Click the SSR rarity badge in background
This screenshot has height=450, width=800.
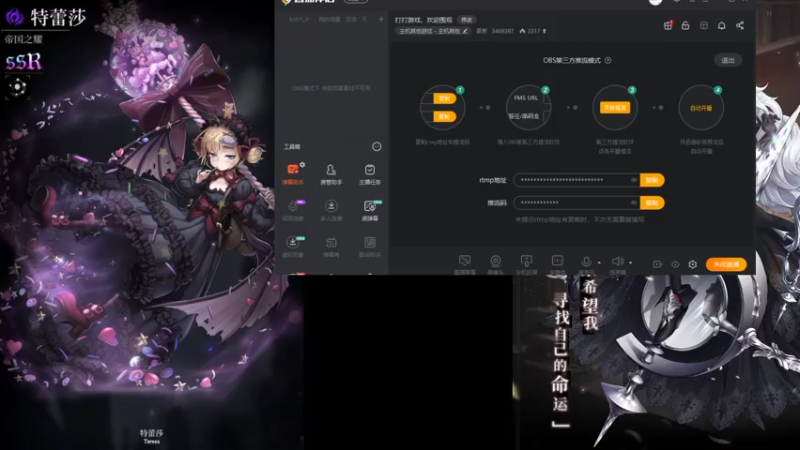click(24, 62)
